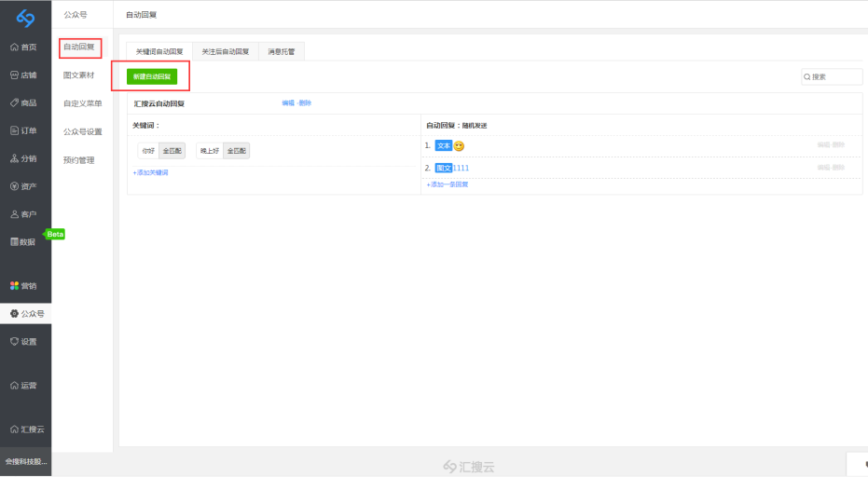Click the 文本 tag in reply 1

point(444,145)
